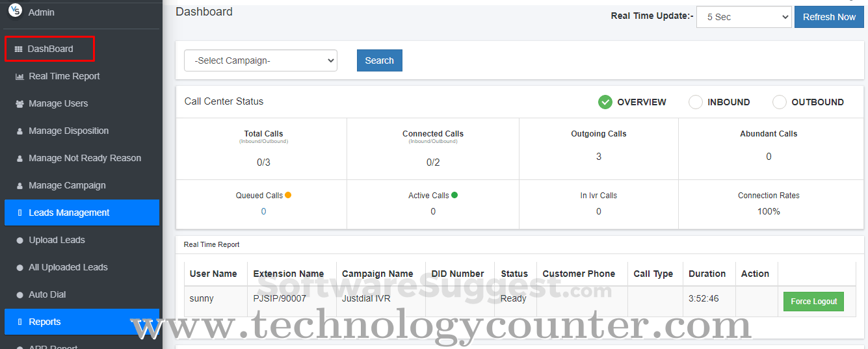Click the Dashboard page title
Viewport: 868px width, 349px height.
coord(204,12)
